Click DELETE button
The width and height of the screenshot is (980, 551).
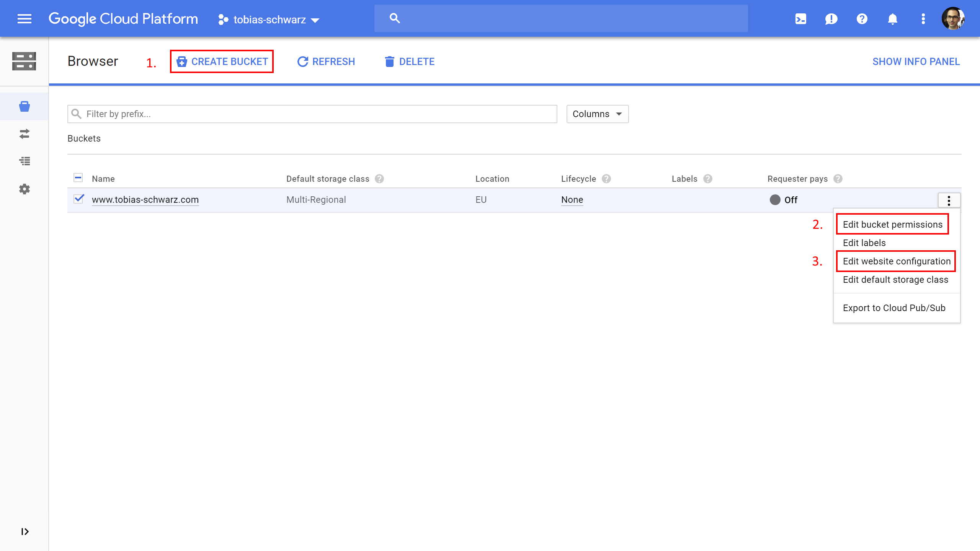point(410,61)
